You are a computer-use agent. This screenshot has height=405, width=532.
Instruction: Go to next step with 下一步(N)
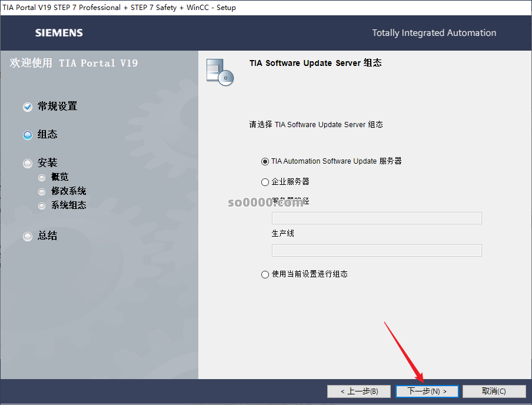427,391
